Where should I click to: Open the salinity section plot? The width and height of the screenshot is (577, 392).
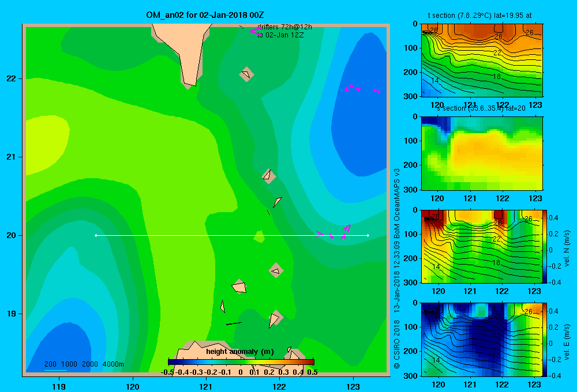point(482,153)
